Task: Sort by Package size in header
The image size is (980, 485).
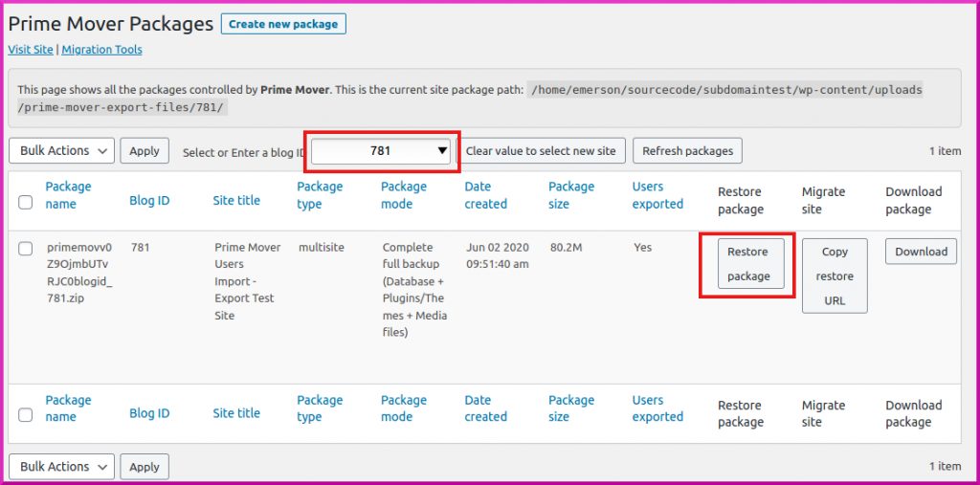Action: point(571,195)
